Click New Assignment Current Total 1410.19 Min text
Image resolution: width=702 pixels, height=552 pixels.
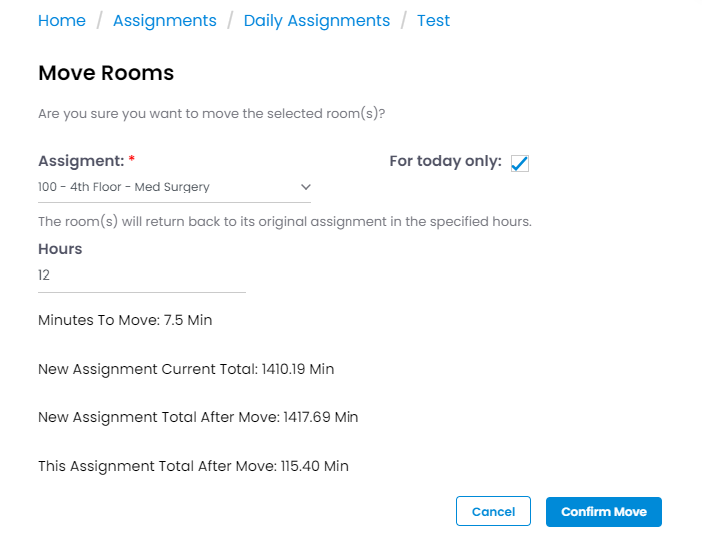(186, 369)
